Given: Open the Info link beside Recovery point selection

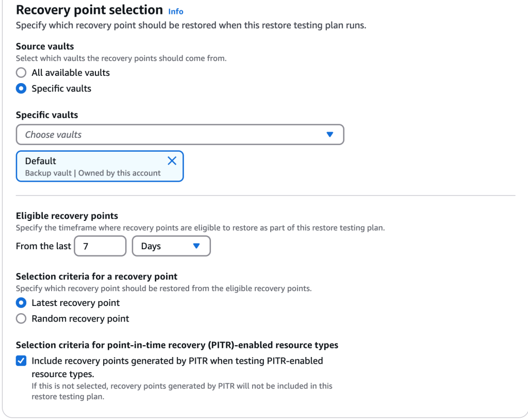Looking at the screenshot, I should pyautogui.click(x=175, y=11).
